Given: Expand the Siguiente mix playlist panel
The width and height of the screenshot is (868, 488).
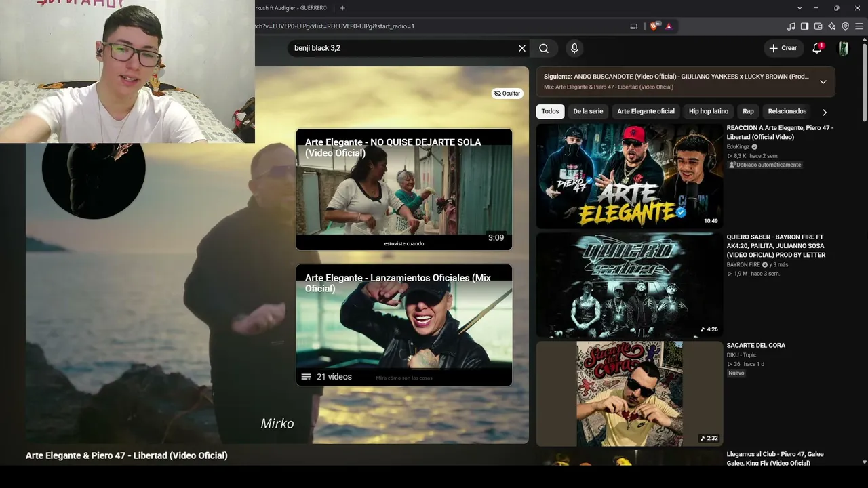Looking at the screenshot, I should tap(823, 82).
